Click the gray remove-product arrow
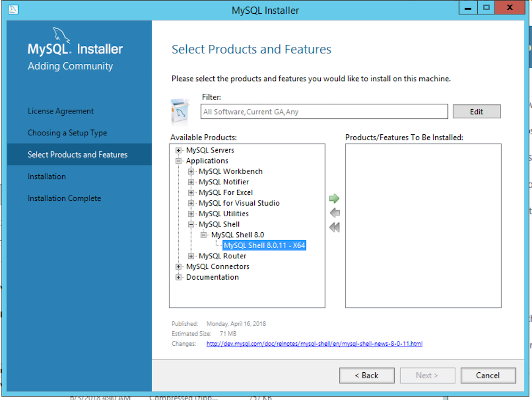 (335, 213)
